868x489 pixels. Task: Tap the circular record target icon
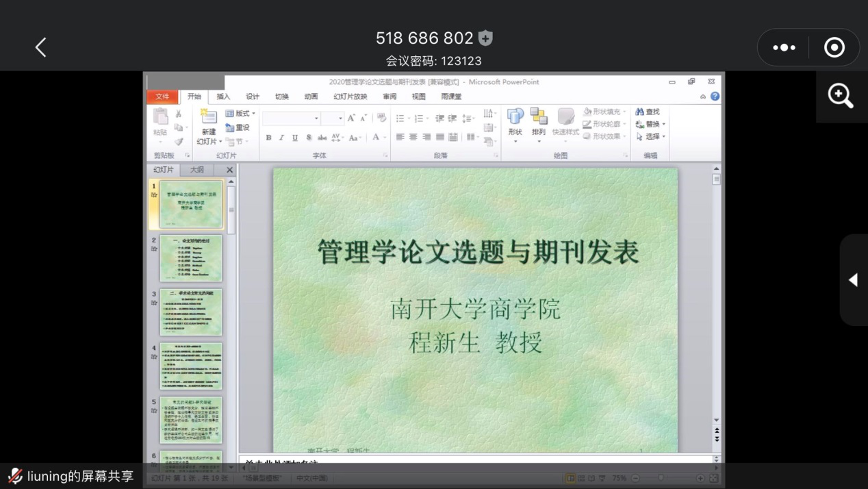tap(834, 47)
